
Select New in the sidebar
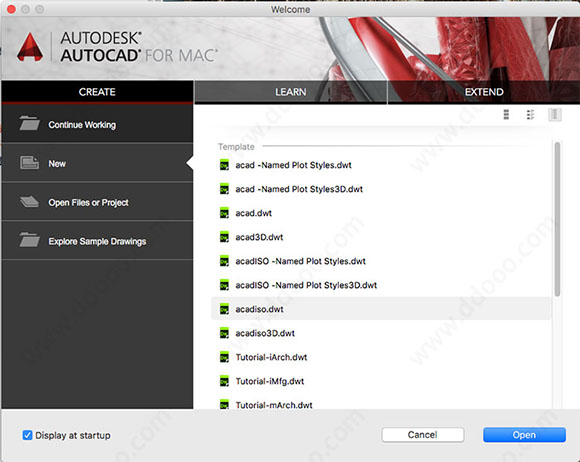[97, 163]
